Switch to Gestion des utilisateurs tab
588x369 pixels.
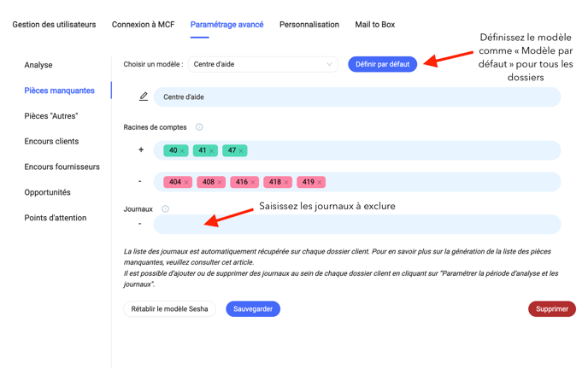click(54, 25)
